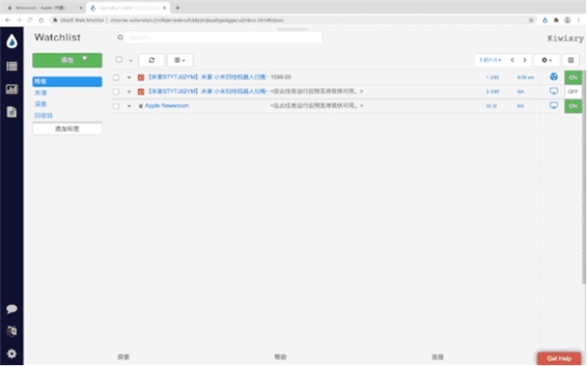The image size is (588, 366).
Task: Click the watchlist vertical scrollbar
Action: [x=584, y=177]
